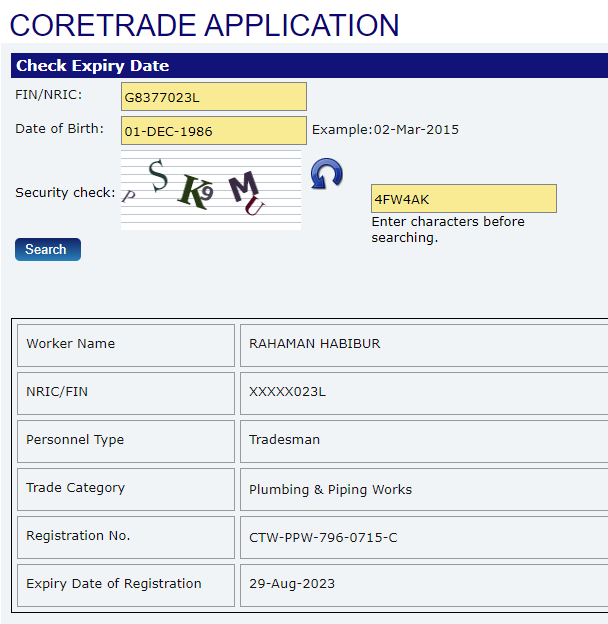Click the Security check label
The height and width of the screenshot is (624, 608).
65,192
